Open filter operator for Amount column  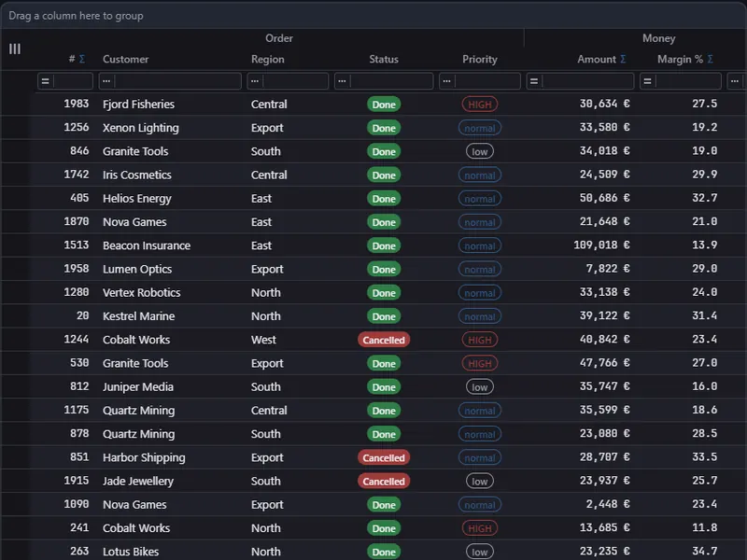pyautogui.click(x=534, y=81)
